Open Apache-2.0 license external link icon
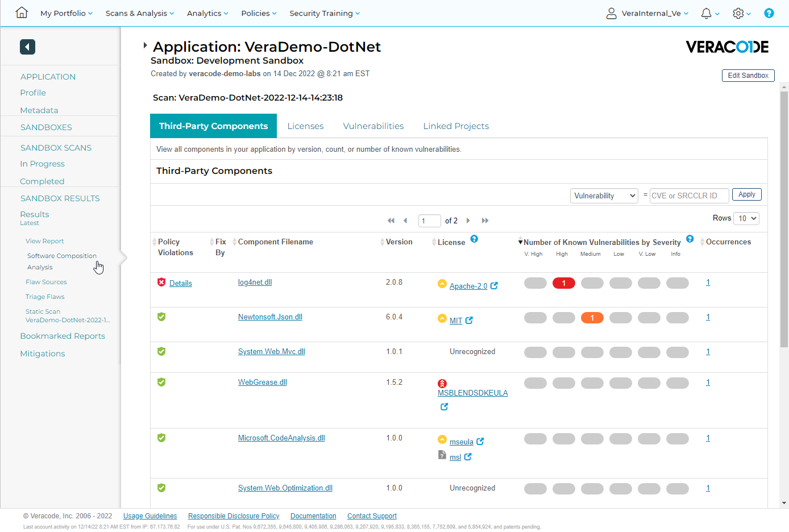789x532 pixels. pyautogui.click(x=494, y=286)
